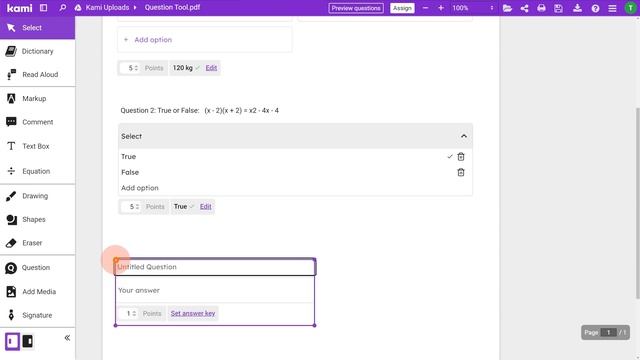Print the document with printer icon

click(541, 8)
